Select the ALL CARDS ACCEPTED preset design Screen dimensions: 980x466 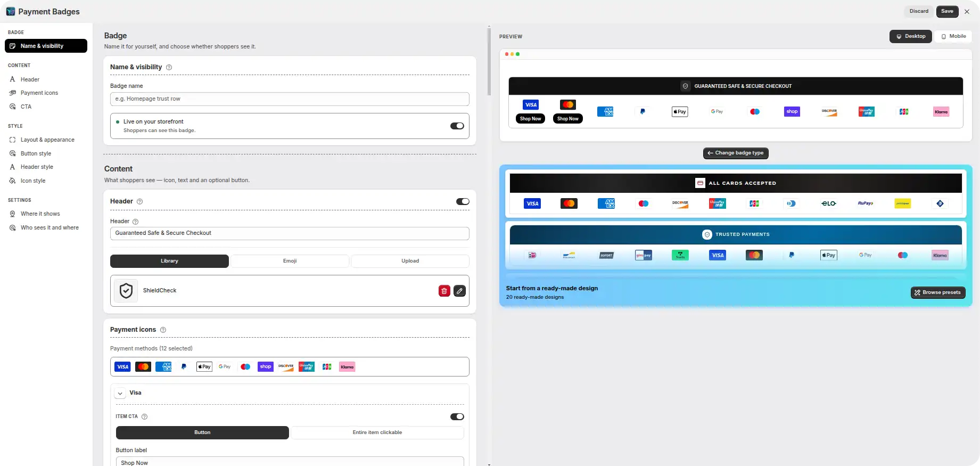[x=736, y=193]
